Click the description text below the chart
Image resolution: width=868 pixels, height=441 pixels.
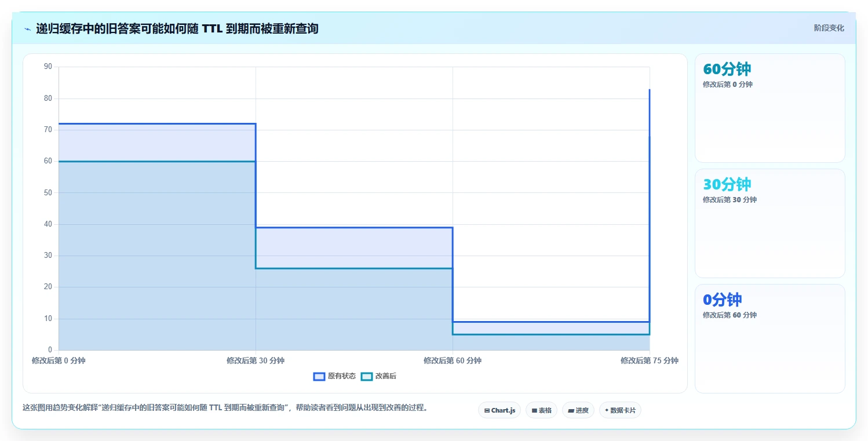click(225, 407)
